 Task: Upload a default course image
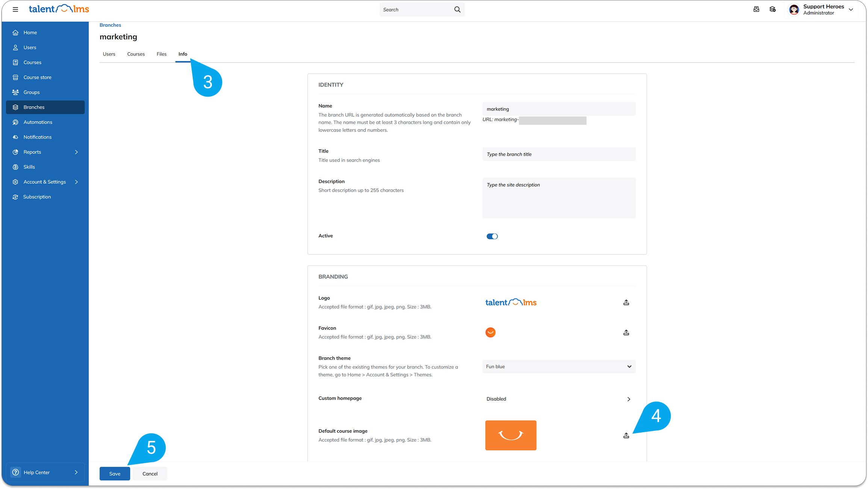[x=626, y=436]
